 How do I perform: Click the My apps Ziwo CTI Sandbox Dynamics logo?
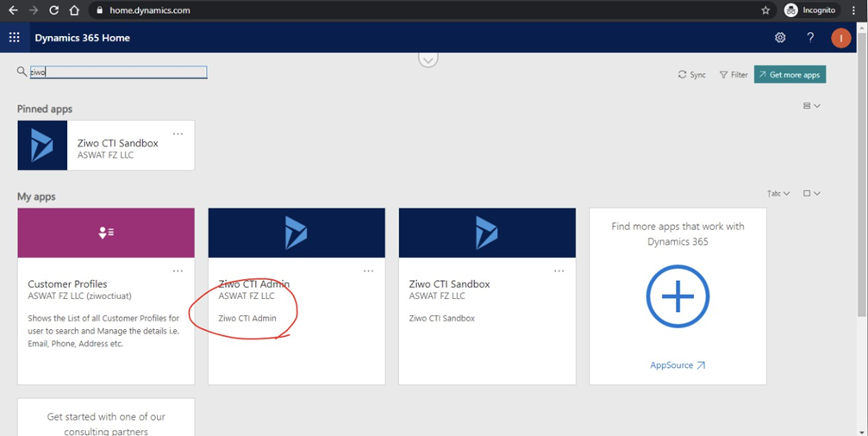pyautogui.click(x=487, y=233)
